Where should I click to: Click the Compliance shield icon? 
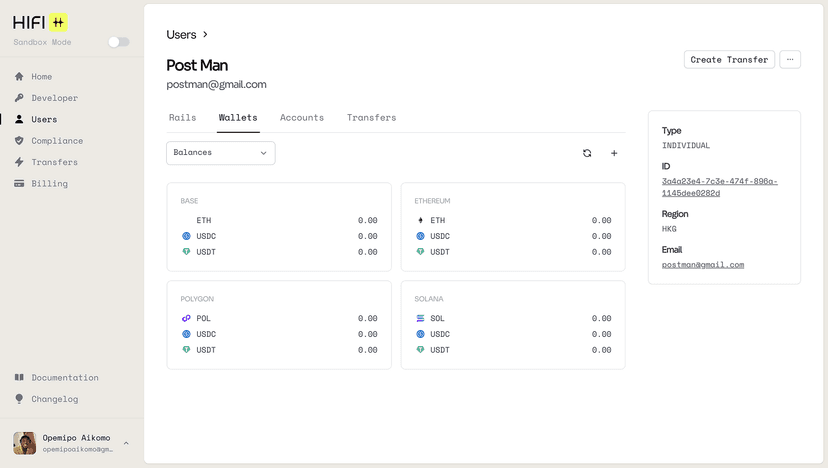19,141
